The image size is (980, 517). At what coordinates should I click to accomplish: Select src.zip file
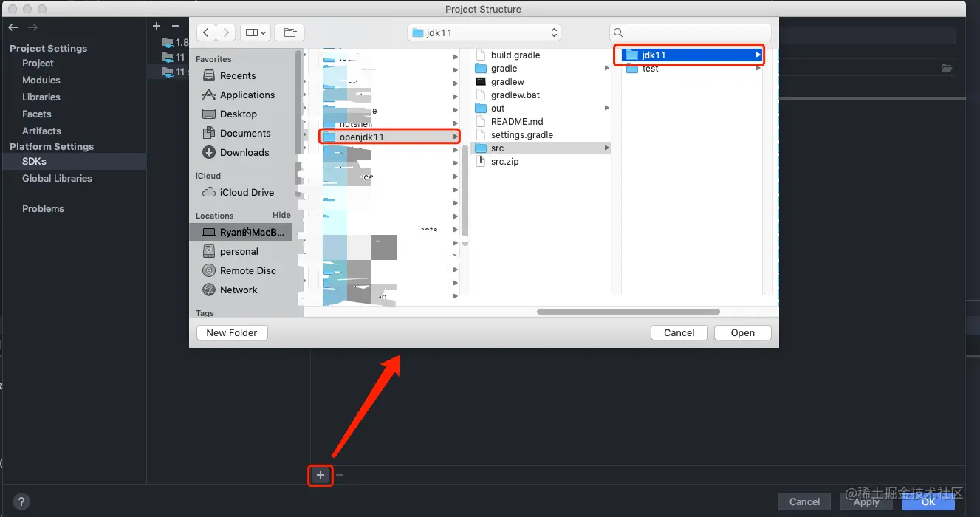pos(504,161)
